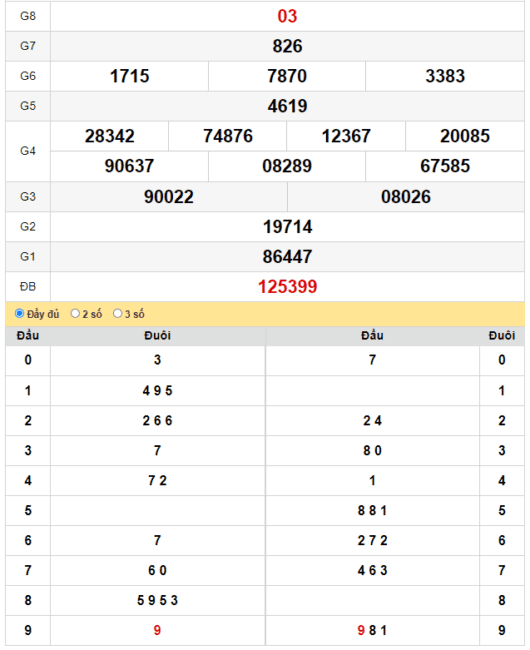This screenshot has height=650, width=530.
Task: Select the G2 result 19714
Action: [287, 227]
